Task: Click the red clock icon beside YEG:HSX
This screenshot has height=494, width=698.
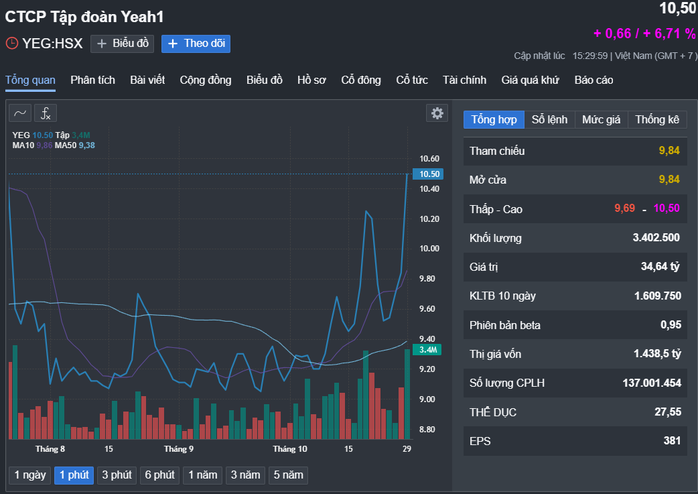Action: [12, 43]
